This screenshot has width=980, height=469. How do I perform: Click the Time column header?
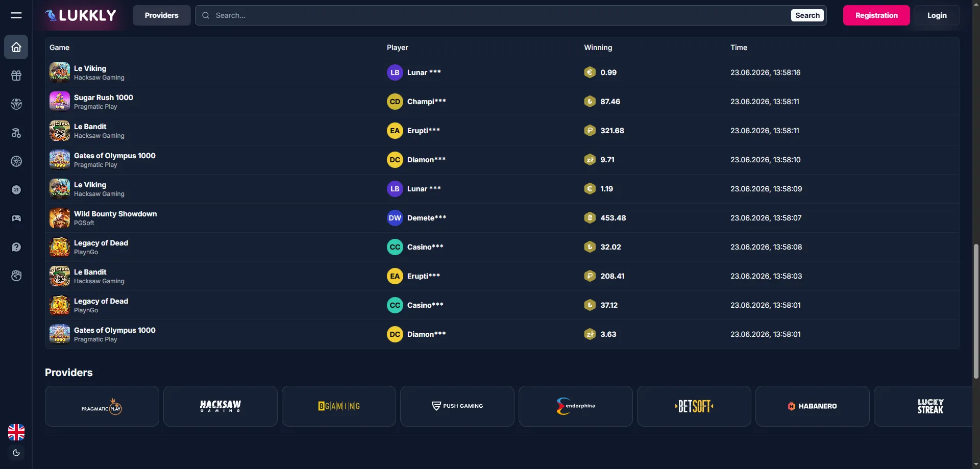(x=739, y=47)
